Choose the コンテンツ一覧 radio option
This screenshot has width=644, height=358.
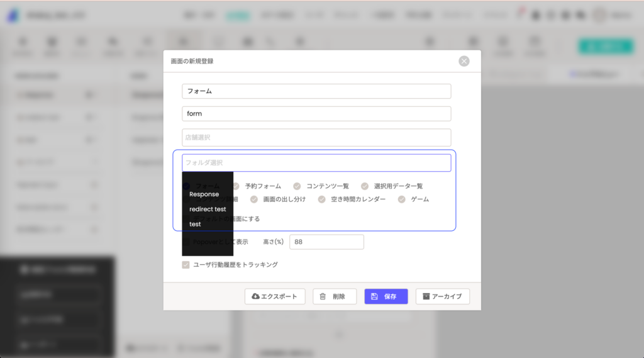point(297,186)
